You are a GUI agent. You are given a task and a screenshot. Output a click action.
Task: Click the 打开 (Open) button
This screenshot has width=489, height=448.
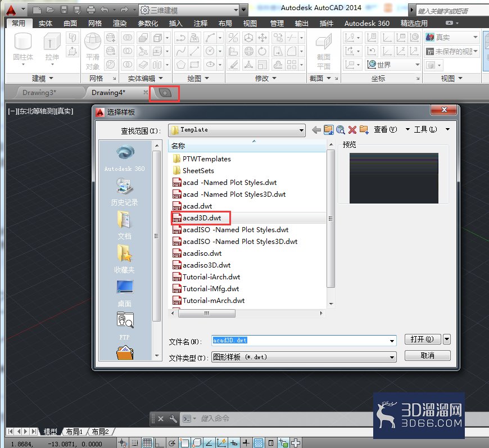coord(423,339)
